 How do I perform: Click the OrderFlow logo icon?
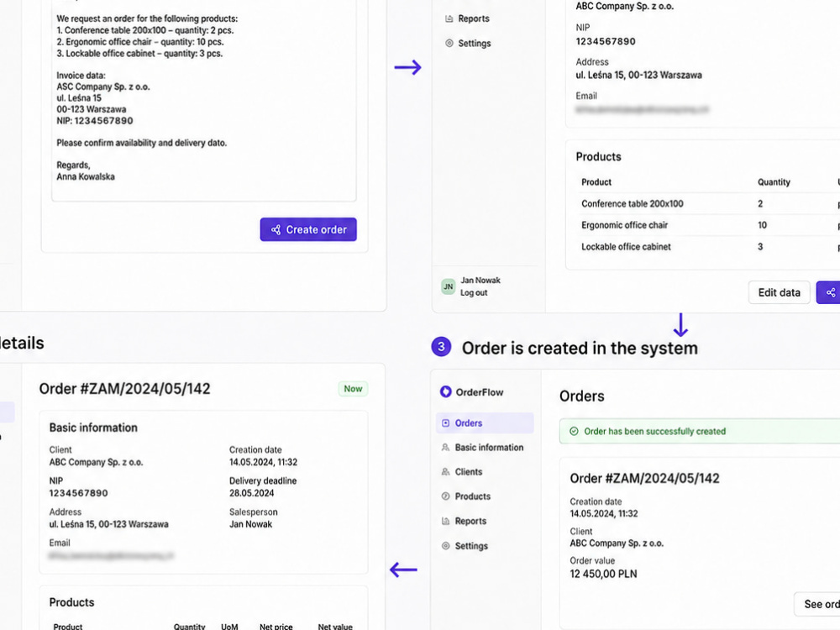(445, 391)
